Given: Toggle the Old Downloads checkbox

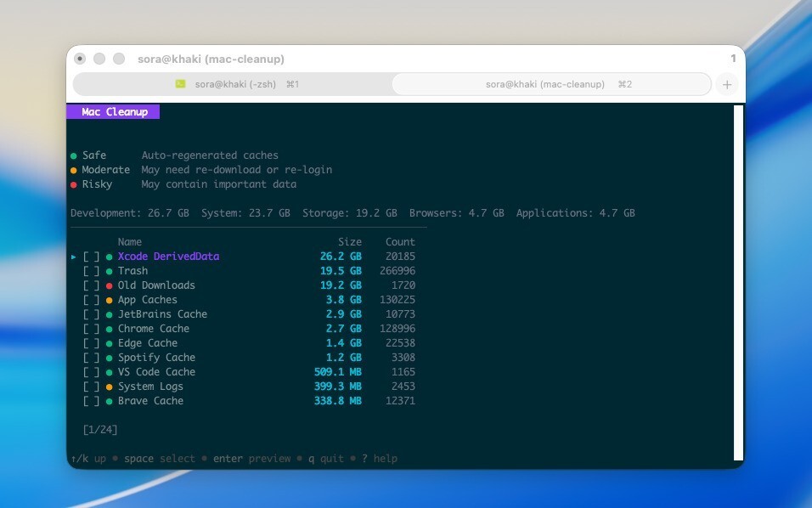Looking at the screenshot, I should coord(91,285).
